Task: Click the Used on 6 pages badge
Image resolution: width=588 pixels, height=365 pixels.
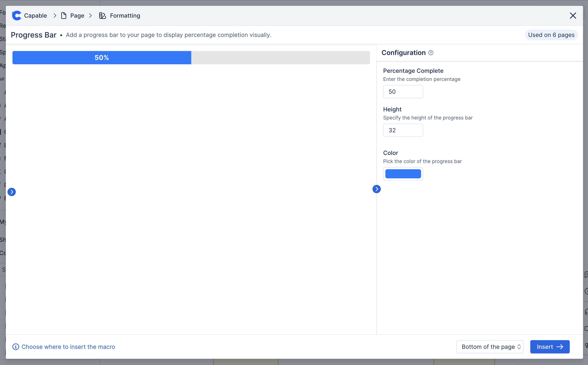Action: [551, 35]
